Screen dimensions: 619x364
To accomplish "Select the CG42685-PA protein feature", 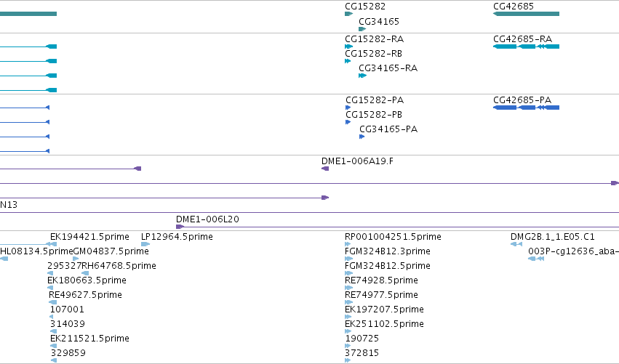I will [x=526, y=108].
